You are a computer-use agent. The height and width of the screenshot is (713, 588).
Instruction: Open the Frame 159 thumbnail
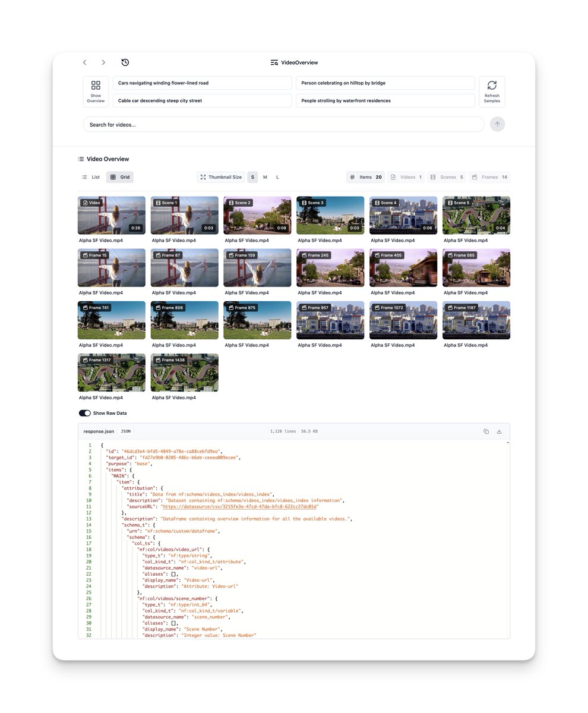click(x=258, y=268)
